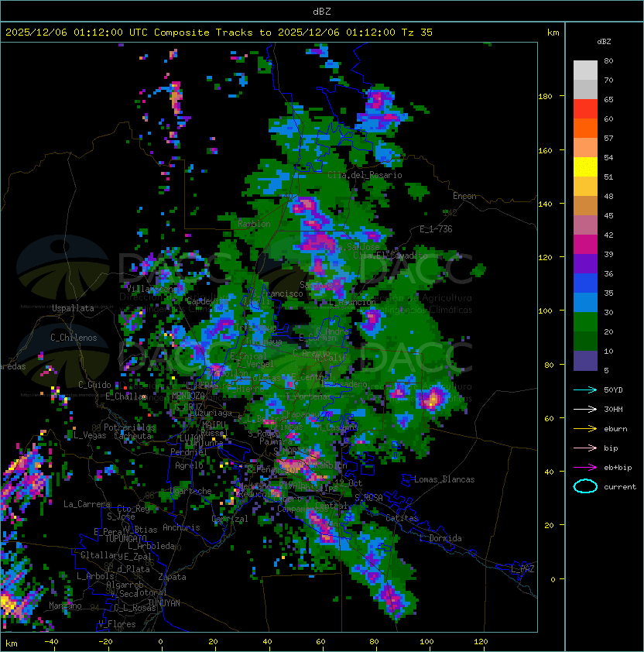Click the Composite Tracks timestamp header text
The width and height of the screenshot is (644, 652).
[x=219, y=32]
